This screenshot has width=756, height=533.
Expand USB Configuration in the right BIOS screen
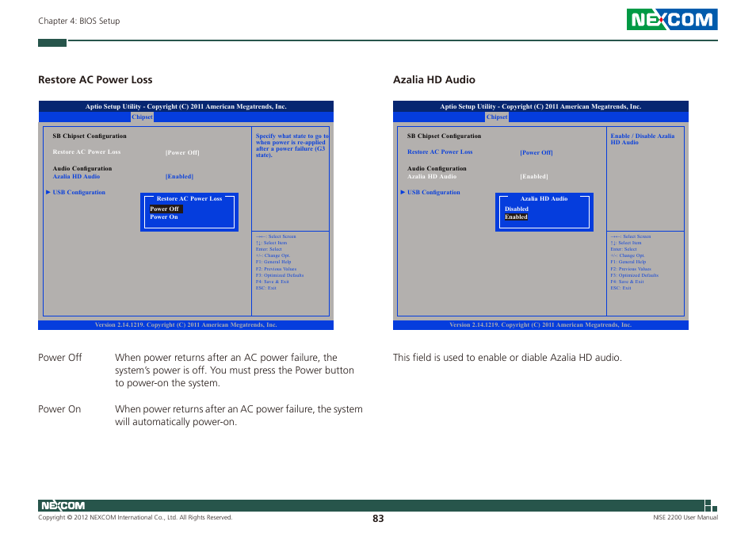[430, 192]
